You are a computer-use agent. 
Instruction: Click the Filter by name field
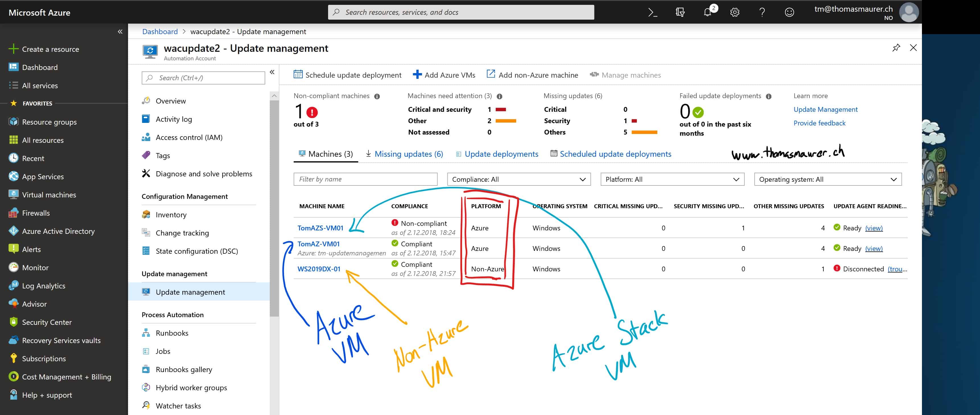click(x=365, y=179)
